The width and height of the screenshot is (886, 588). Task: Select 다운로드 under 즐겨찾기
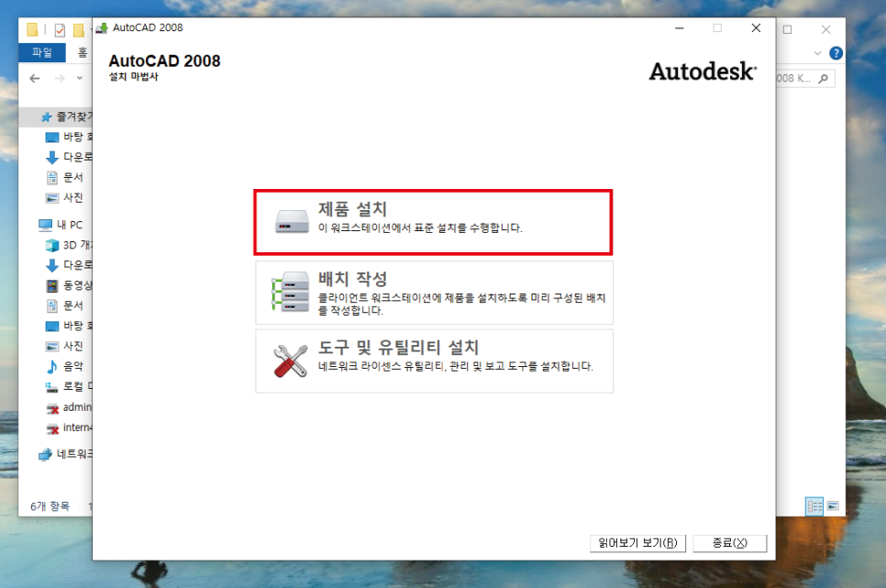click(x=69, y=157)
